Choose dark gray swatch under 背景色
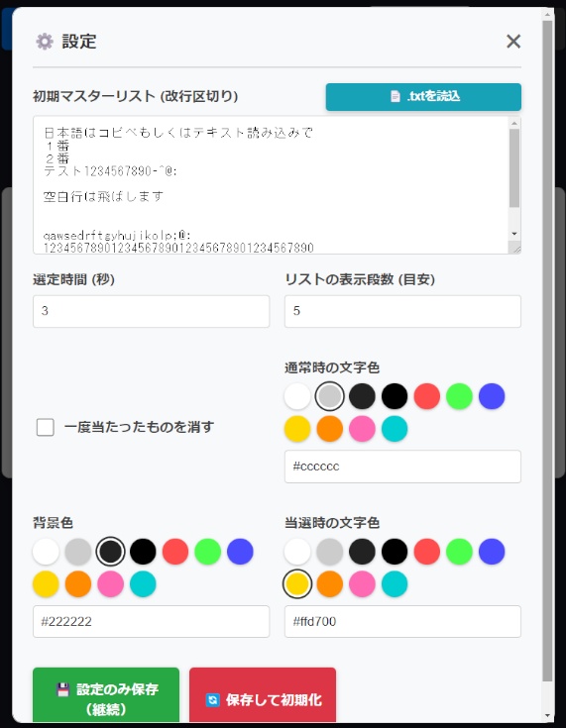 click(111, 552)
